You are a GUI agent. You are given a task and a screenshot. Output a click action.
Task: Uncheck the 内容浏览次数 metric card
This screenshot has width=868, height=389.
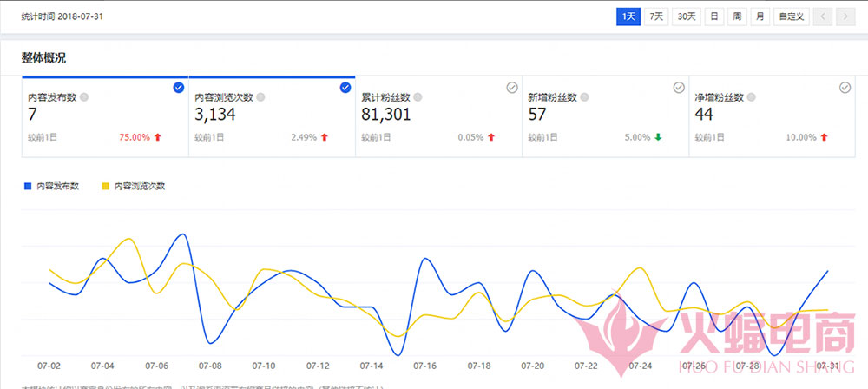click(345, 88)
